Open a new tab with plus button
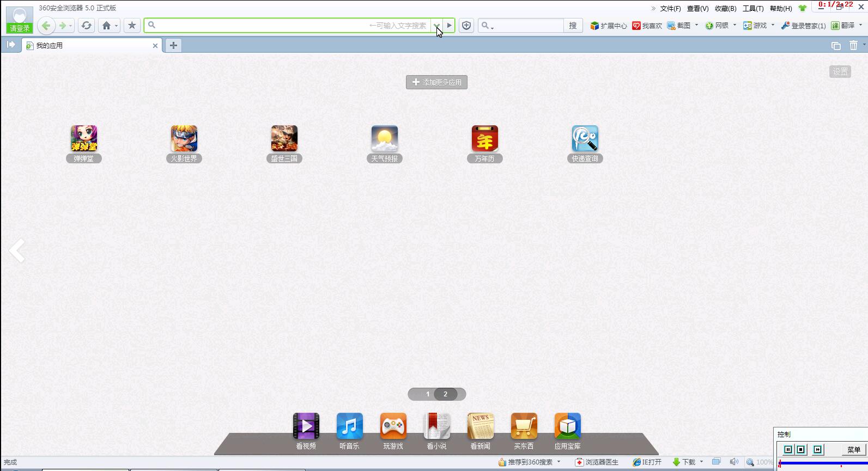Image resolution: width=868 pixels, height=471 pixels. pyautogui.click(x=173, y=46)
